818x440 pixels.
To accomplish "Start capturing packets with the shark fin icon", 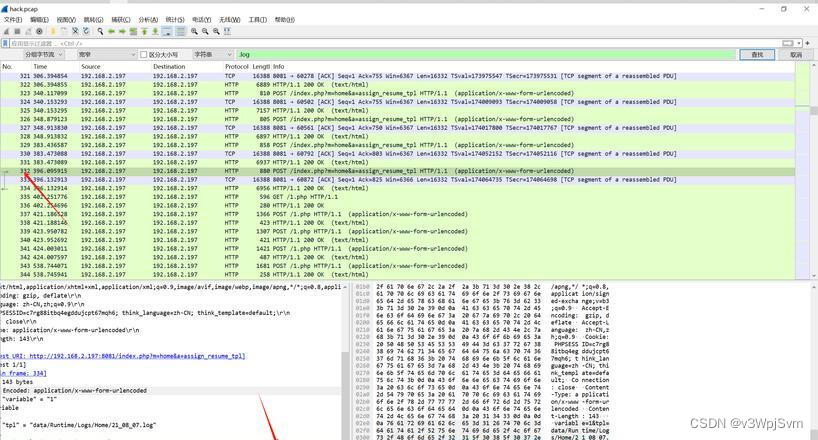I will click(6, 31).
